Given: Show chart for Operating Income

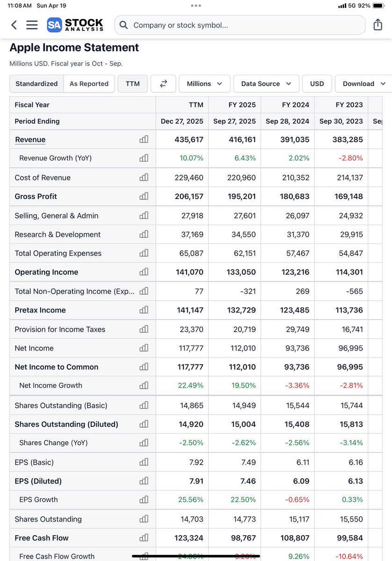Looking at the screenshot, I should coord(144,271).
